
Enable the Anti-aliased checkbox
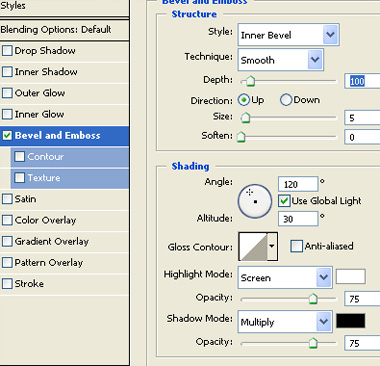pos(296,246)
